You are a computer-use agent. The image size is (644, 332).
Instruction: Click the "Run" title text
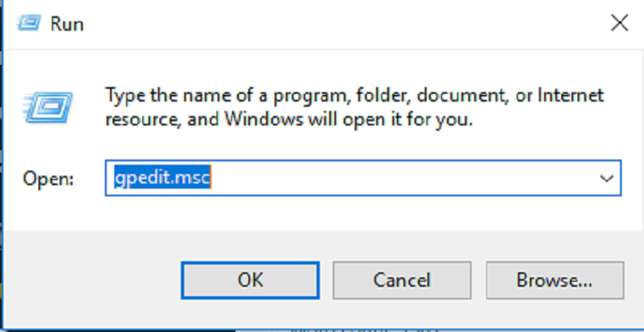click(x=67, y=24)
